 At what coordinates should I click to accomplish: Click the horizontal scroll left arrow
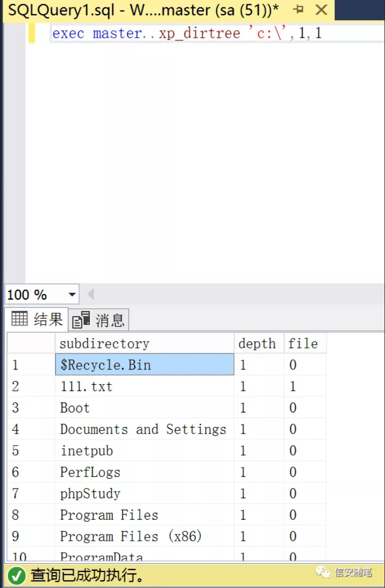tap(90, 294)
